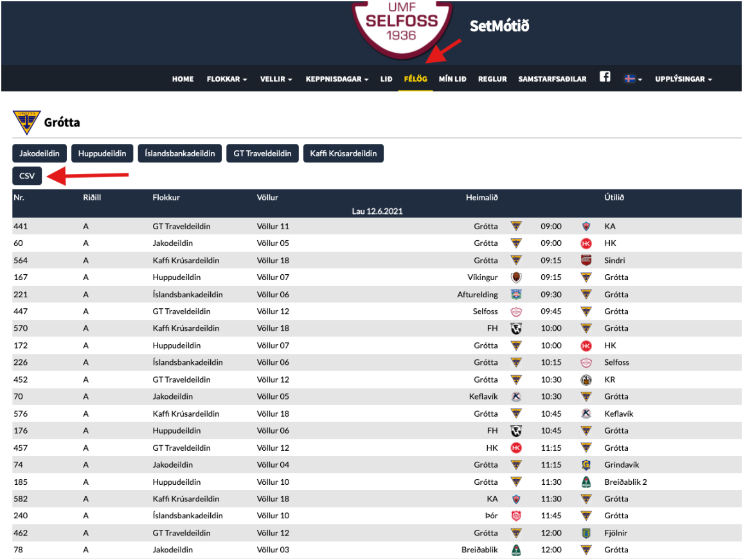Click home team name Þór
743x560 pixels.
(x=492, y=516)
